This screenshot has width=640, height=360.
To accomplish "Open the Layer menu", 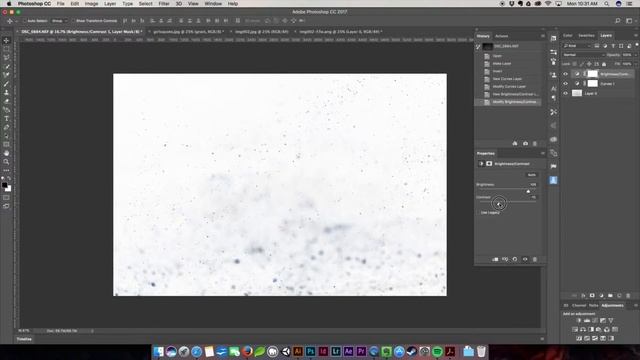I will click(110, 4).
